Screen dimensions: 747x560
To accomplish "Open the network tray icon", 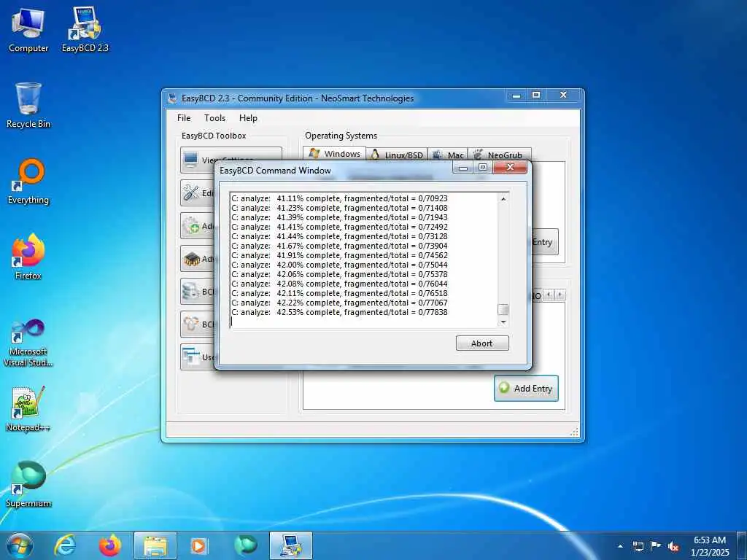I will [x=638, y=546].
